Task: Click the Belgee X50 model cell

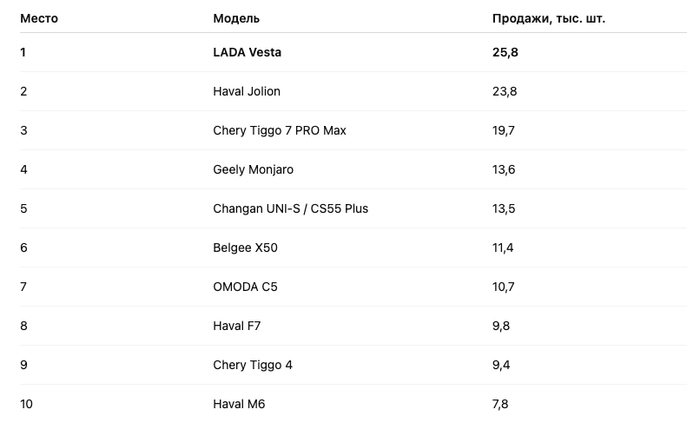Action: (x=245, y=247)
